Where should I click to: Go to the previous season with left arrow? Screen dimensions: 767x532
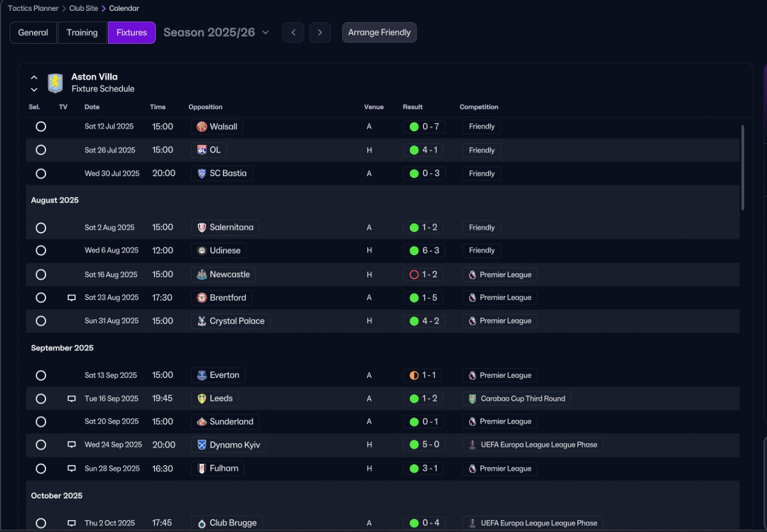293,32
